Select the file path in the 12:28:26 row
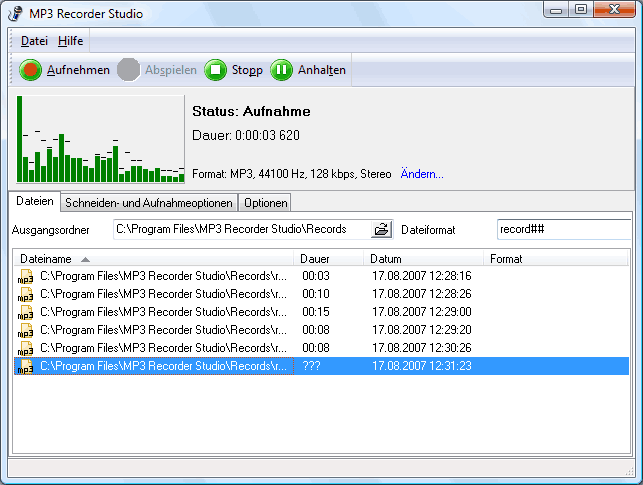Image resolution: width=643 pixels, height=485 pixels. [163, 294]
